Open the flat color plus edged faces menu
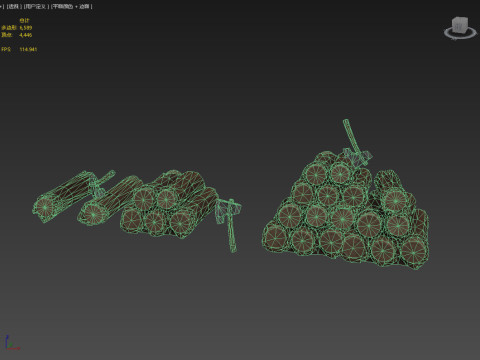 coord(72,6)
